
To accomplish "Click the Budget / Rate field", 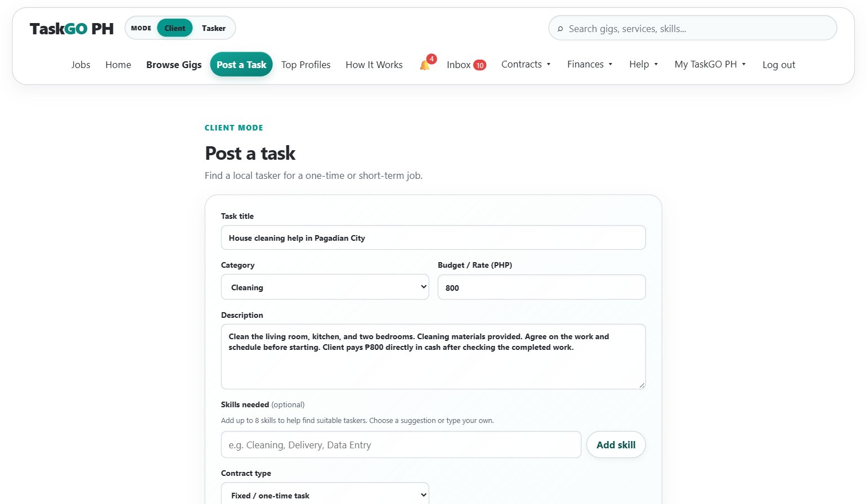I will (542, 287).
